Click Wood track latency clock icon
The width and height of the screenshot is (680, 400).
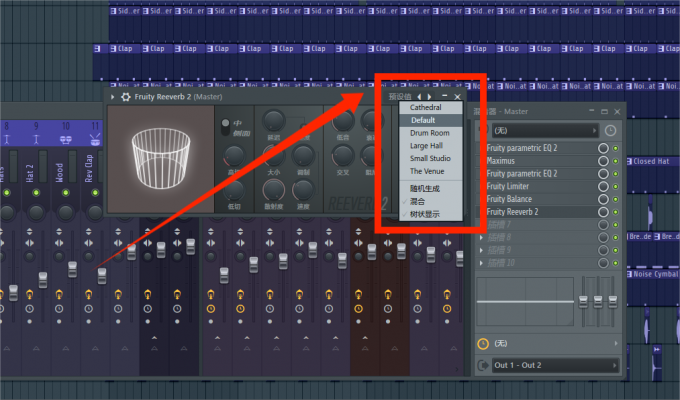59,309
